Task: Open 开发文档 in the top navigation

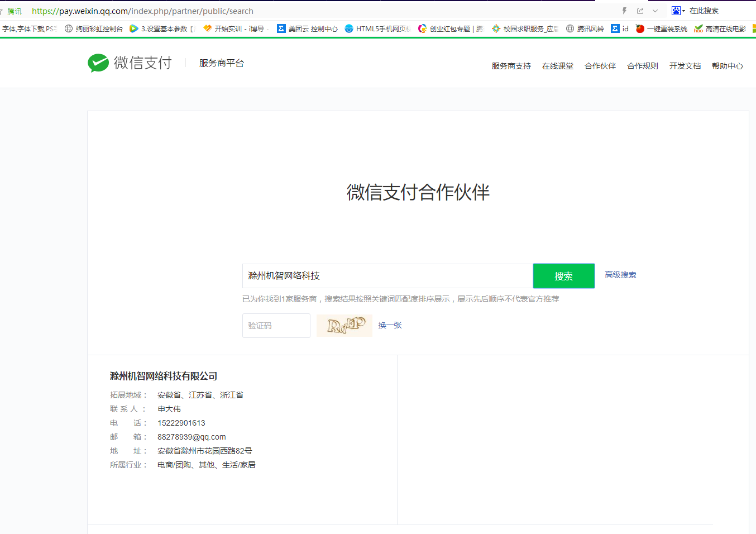Action: coord(685,66)
